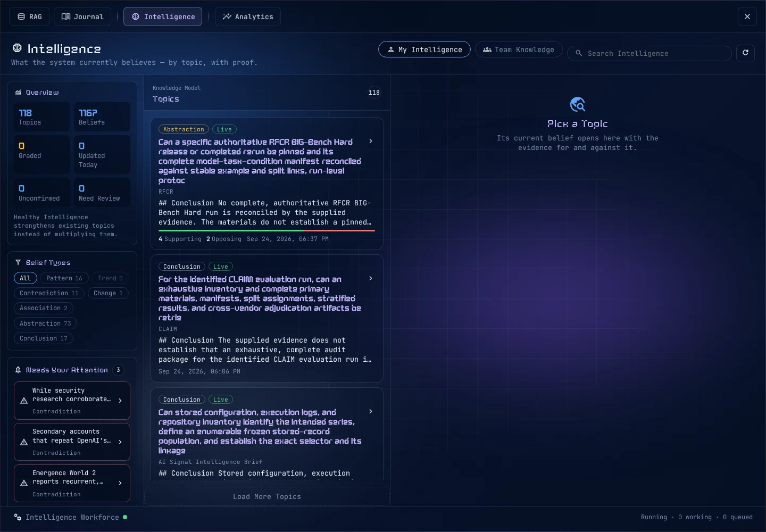
Task: Click the chart line icon on Analytics tab
Action: [227, 16]
